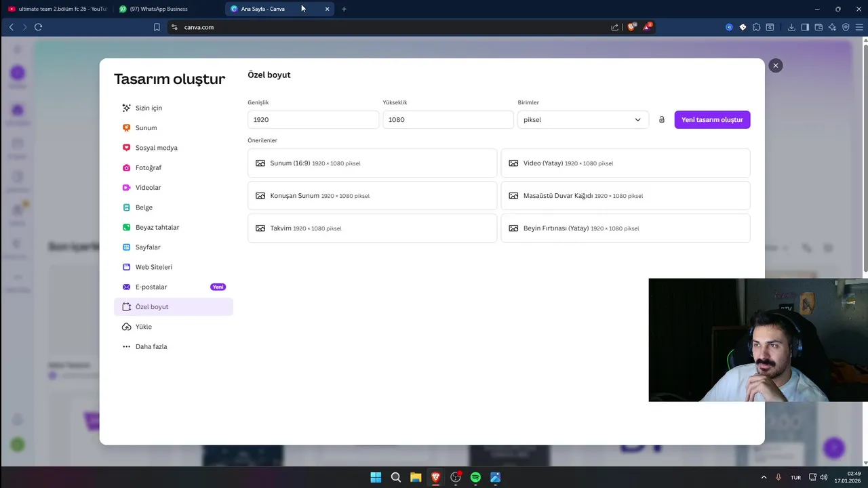Screen dimensions: 868x488
Task: Open File Explorer from the taskbar
Action: pyautogui.click(x=416, y=477)
